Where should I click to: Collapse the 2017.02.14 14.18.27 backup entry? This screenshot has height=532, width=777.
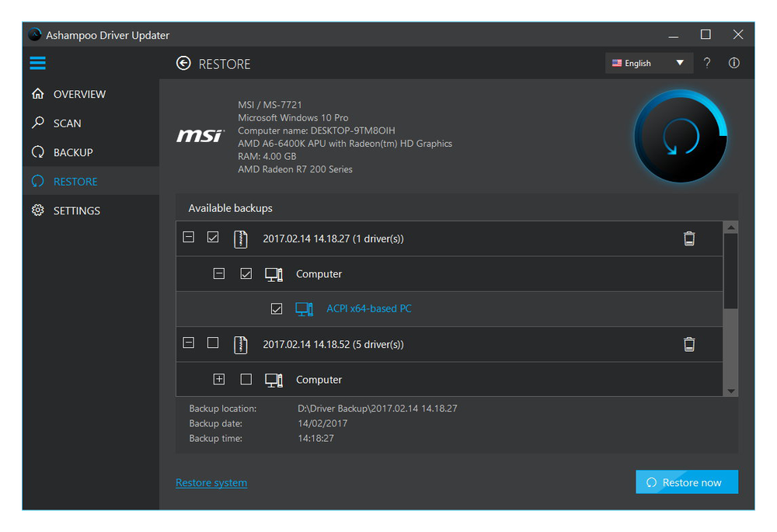pyautogui.click(x=188, y=238)
